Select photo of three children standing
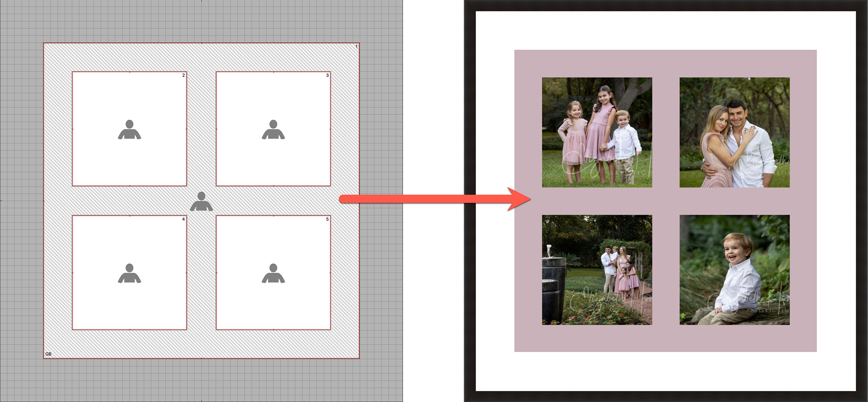This screenshot has height=402, width=868. [x=597, y=132]
